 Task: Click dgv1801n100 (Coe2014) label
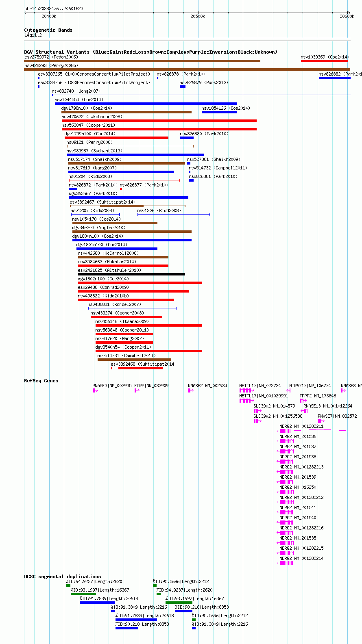(x=102, y=245)
